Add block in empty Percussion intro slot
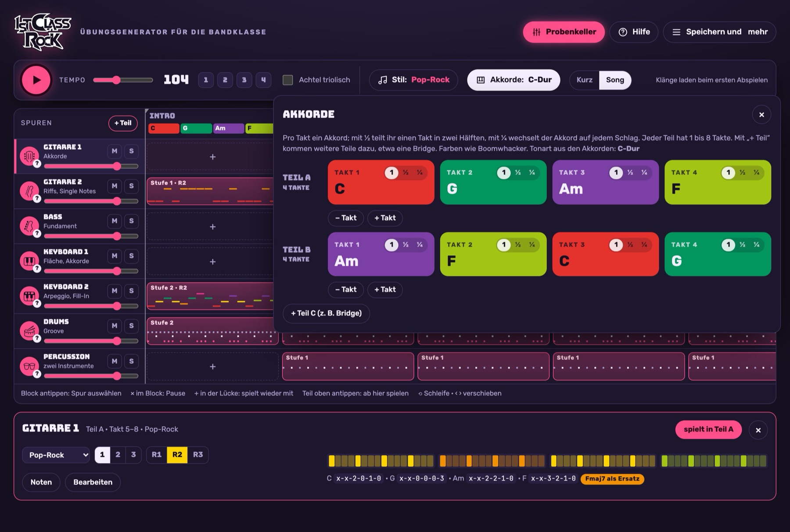 coord(212,367)
